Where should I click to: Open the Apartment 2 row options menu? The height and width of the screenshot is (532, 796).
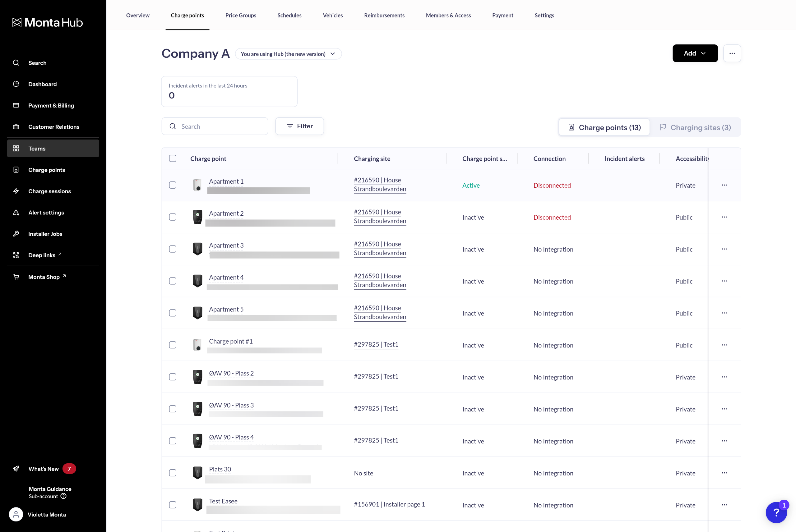coord(724,217)
